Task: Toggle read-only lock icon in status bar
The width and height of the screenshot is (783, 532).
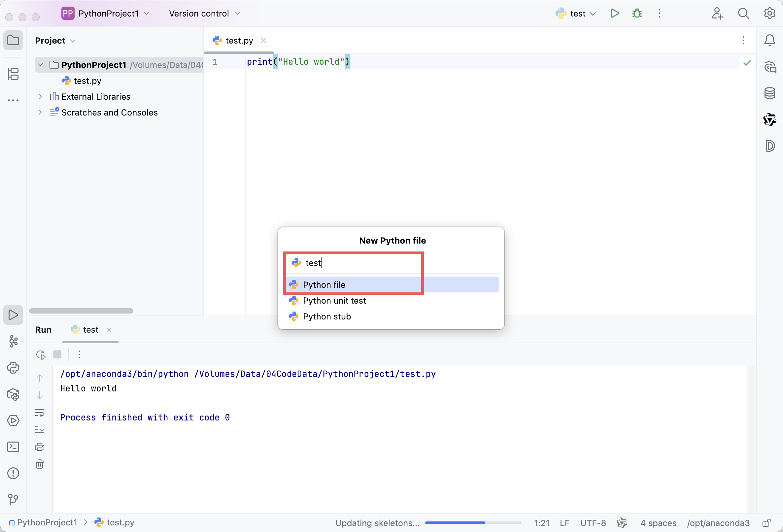Action: click(767, 523)
